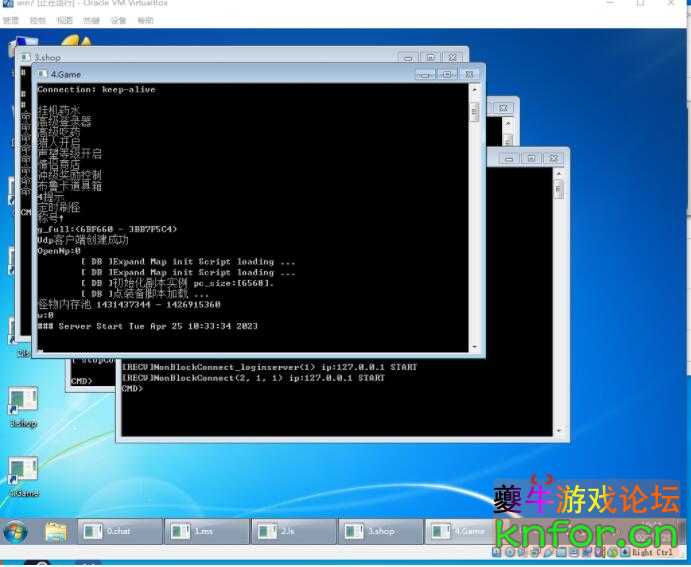Close the 3.shop console window
The image size is (691, 567).
(453, 57)
